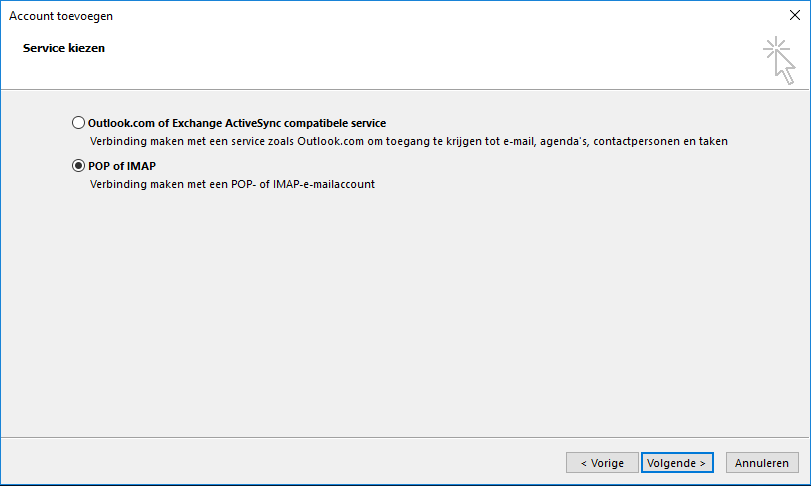Screen dimensions: 811x486
Task: Click the empty gray dialog body area
Action: pos(400,320)
